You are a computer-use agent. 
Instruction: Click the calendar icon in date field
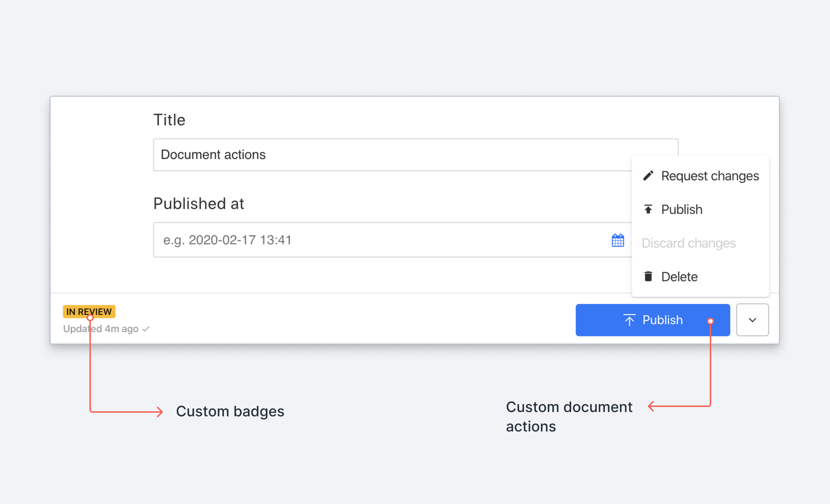(x=618, y=240)
